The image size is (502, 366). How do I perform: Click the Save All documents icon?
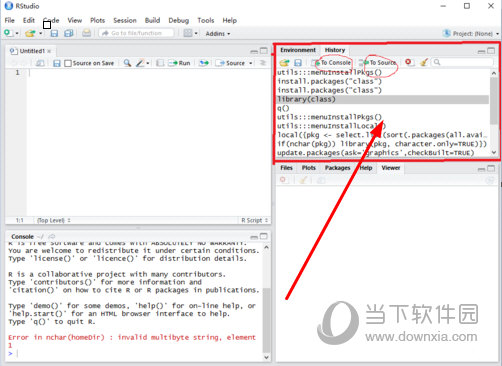tap(69, 33)
